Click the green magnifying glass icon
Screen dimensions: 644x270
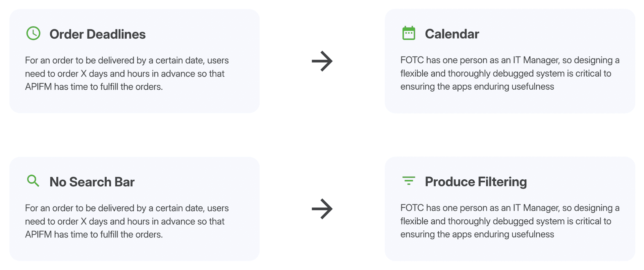tap(33, 181)
